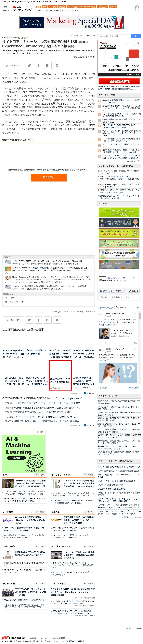Click the Twitter share icon below the copyright notice
This screenshot has width=143, height=644.
click(29, 320)
